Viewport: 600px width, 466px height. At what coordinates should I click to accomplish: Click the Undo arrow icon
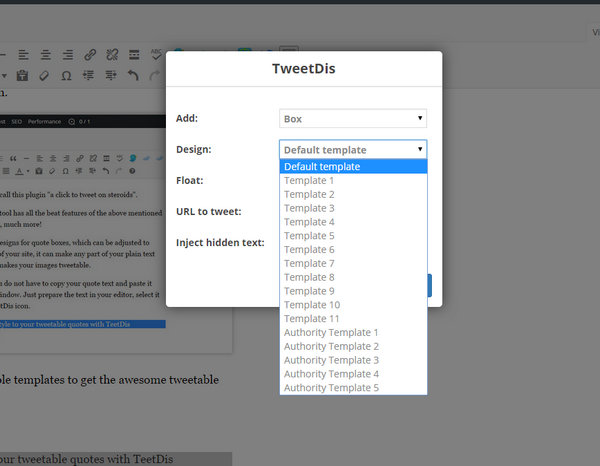(133, 75)
